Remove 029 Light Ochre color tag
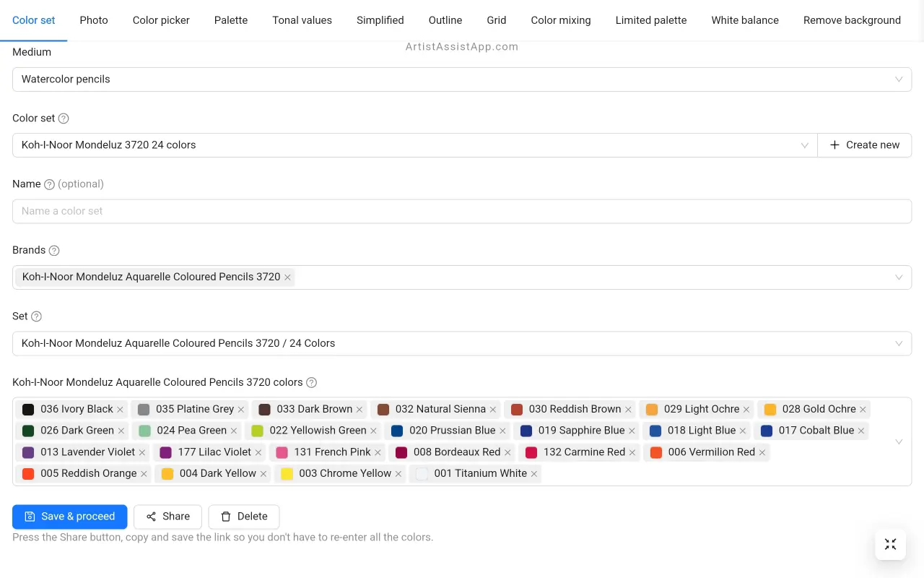The width and height of the screenshot is (924, 578). [x=746, y=410]
